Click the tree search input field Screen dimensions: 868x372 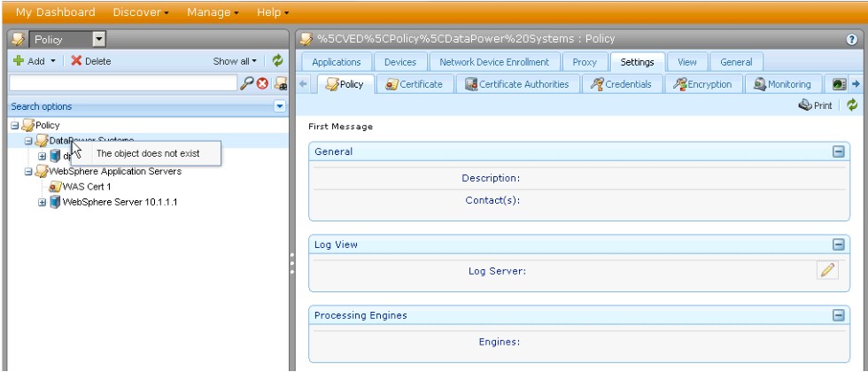123,83
